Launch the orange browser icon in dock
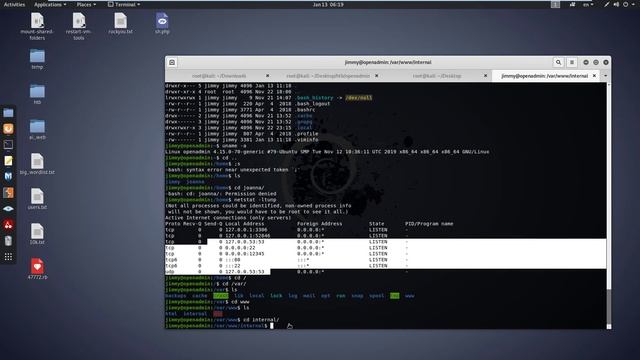The width and height of the screenshot is (640, 360). (x=8, y=129)
